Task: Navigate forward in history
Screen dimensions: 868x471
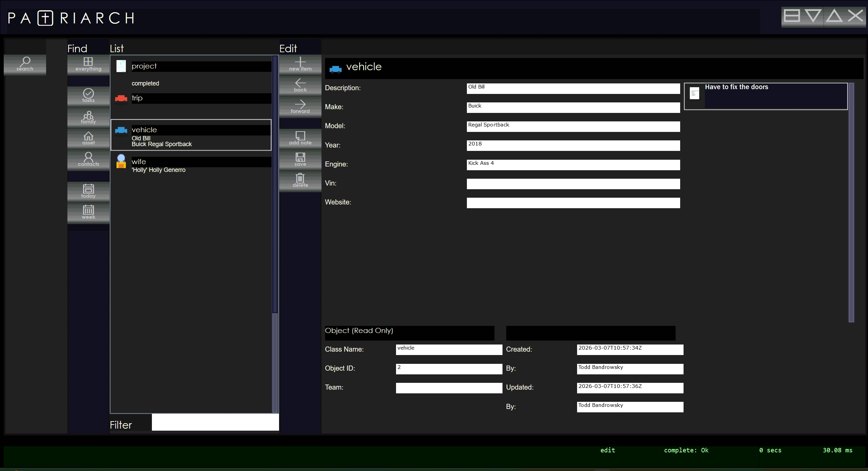Action: coord(300,106)
